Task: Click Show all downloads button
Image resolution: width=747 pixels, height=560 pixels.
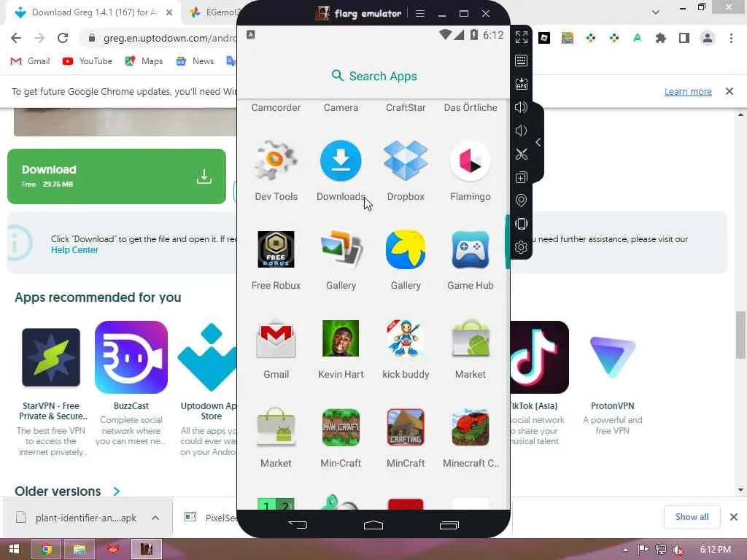Action: pos(692,517)
